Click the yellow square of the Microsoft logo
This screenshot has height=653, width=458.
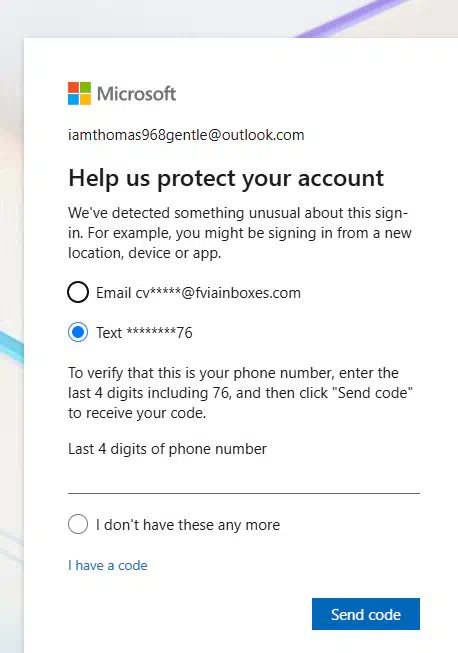coord(85,100)
